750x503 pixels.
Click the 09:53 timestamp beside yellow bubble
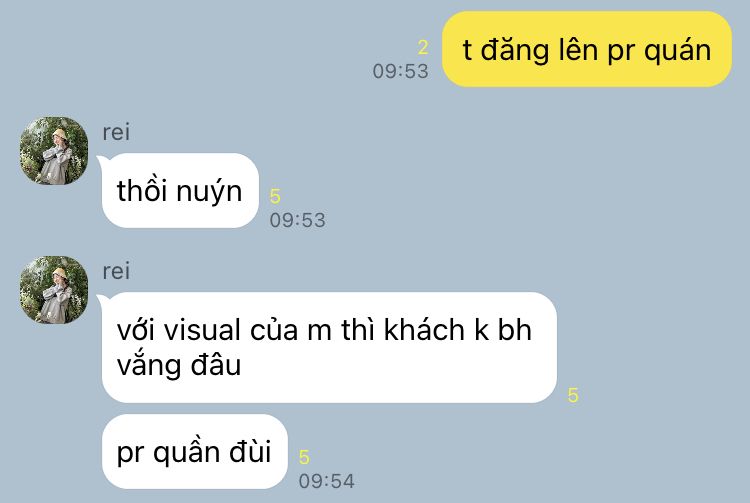click(x=401, y=71)
